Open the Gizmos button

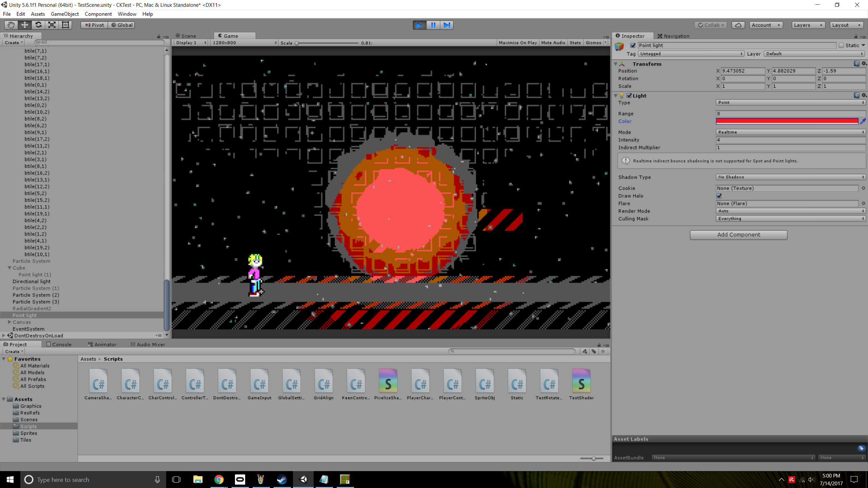[x=596, y=43]
